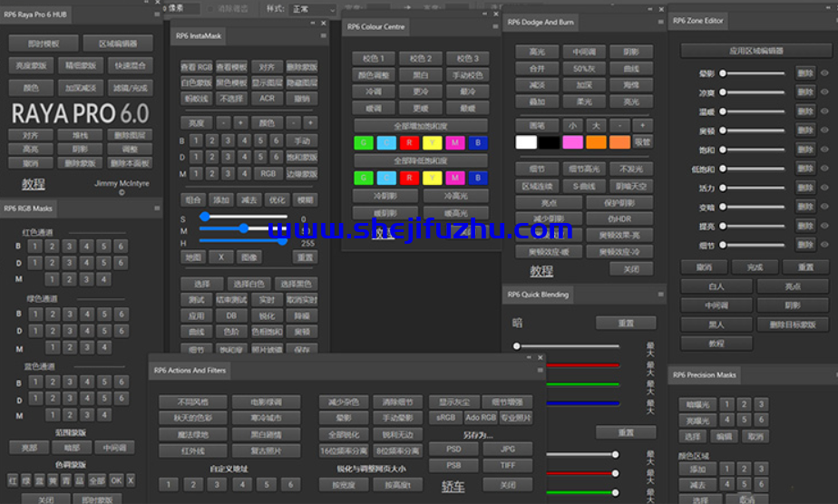Pick the white swatch in Dodge And Burn
Screen dimensions: 838x504
(x=526, y=142)
